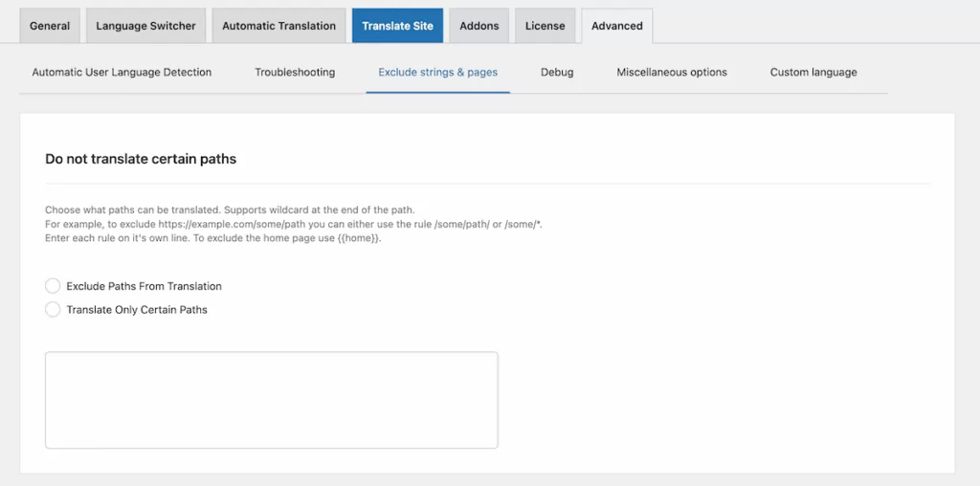The width and height of the screenshot is (980, 486).
Task: Choose Translate Only Certain Paths radio
Action: point(53,309)
